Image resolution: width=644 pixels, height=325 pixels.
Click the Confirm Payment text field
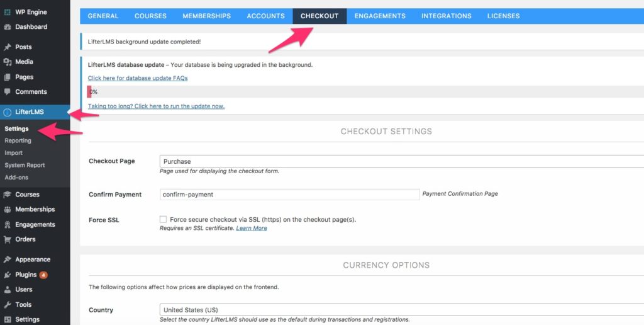[290, 195]
